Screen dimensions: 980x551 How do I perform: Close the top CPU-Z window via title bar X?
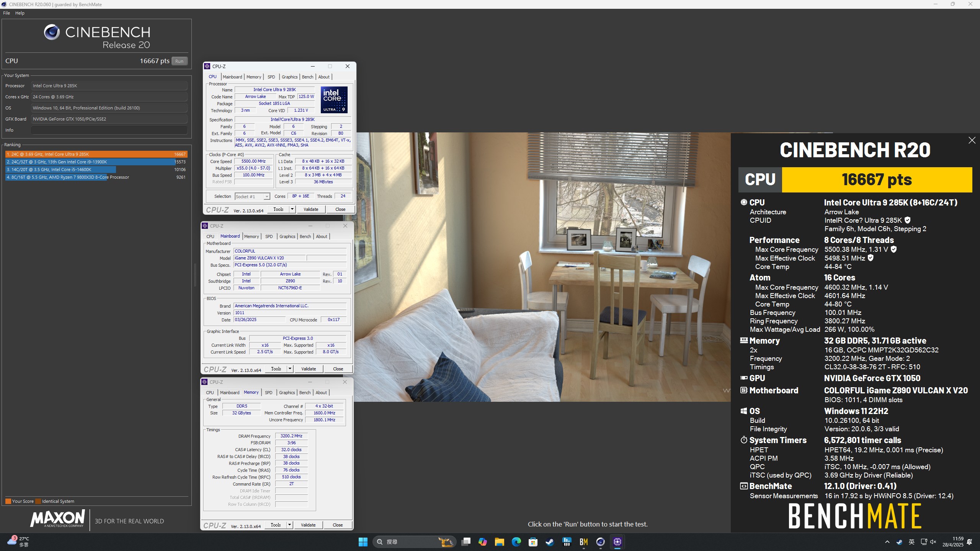click(x=348, y=66)
